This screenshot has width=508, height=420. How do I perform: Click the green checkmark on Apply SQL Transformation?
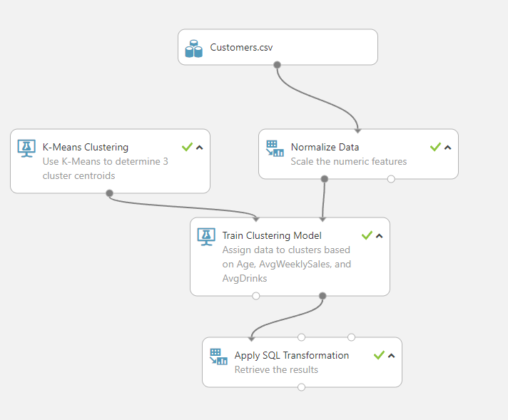[379, 356]
